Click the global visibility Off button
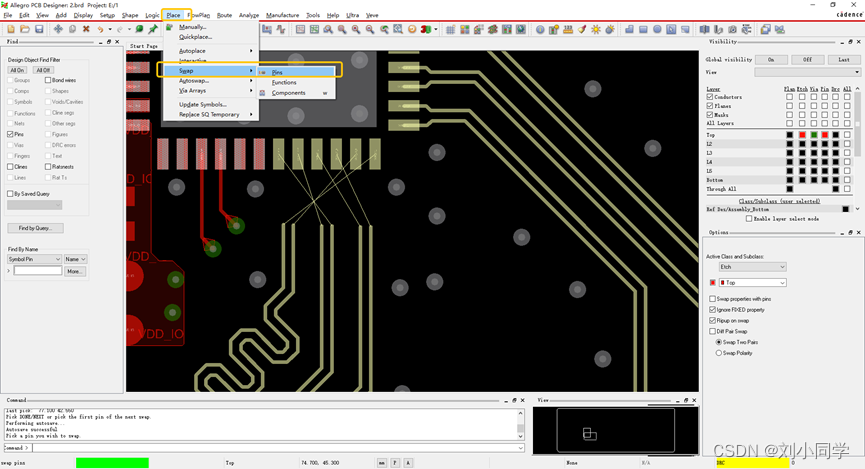Image resolution: width=865 pixels, height=469 pixels. coord(807,59)
